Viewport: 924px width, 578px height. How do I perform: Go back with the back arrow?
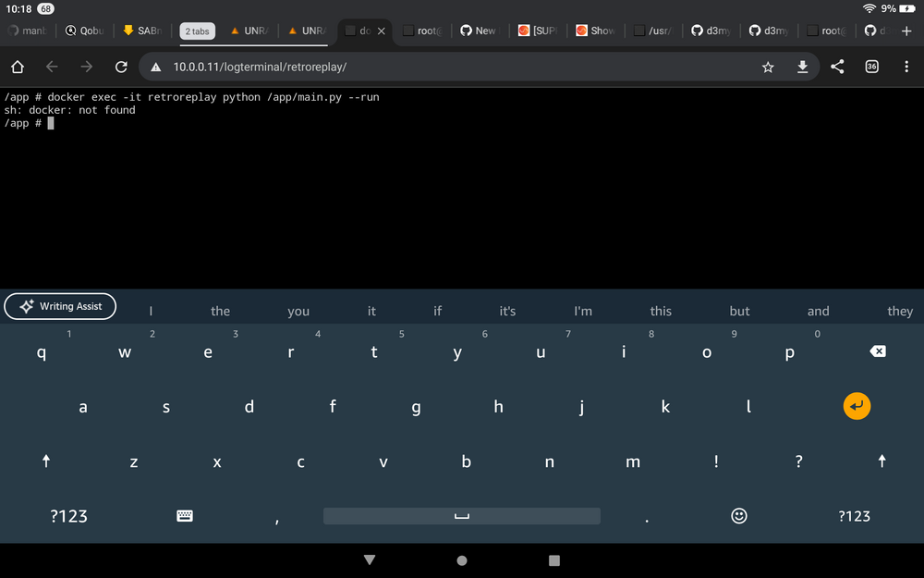coord(52,67)
